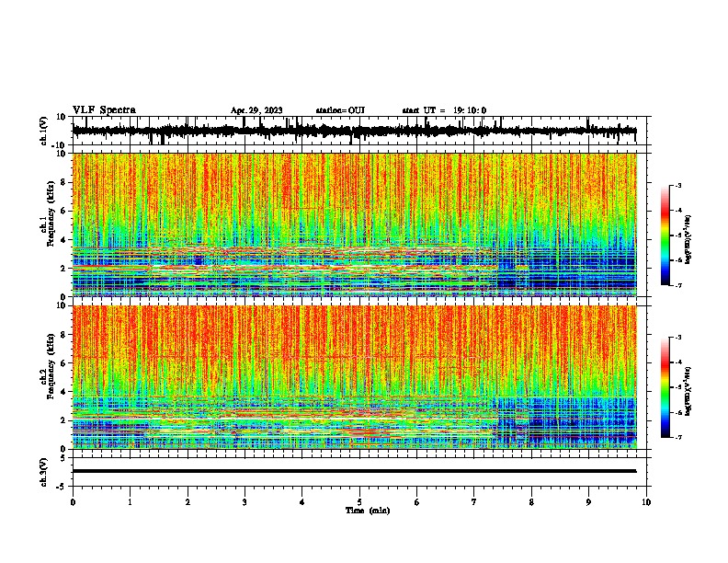Click the "-3" label on ch.1 color bar
This screenshot has height=563, width=728.
click(678, 186)
